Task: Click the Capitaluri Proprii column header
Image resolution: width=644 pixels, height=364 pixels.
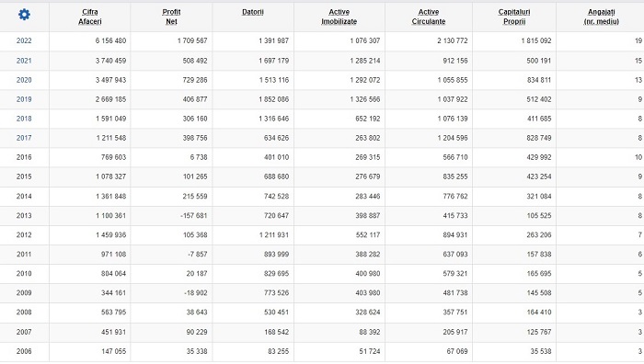Action: coord(514,17)
